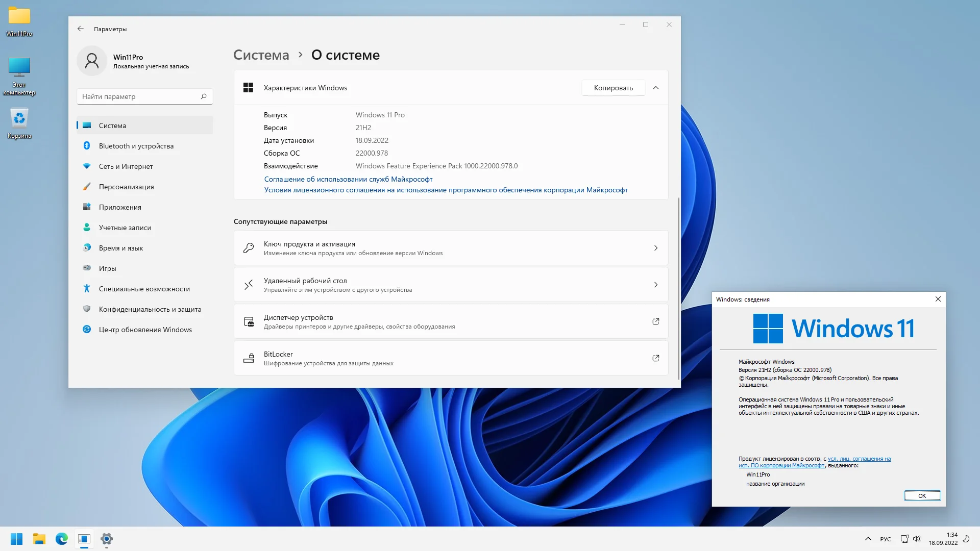Select Персонализация in the sidebar

[x=126, y=187]
